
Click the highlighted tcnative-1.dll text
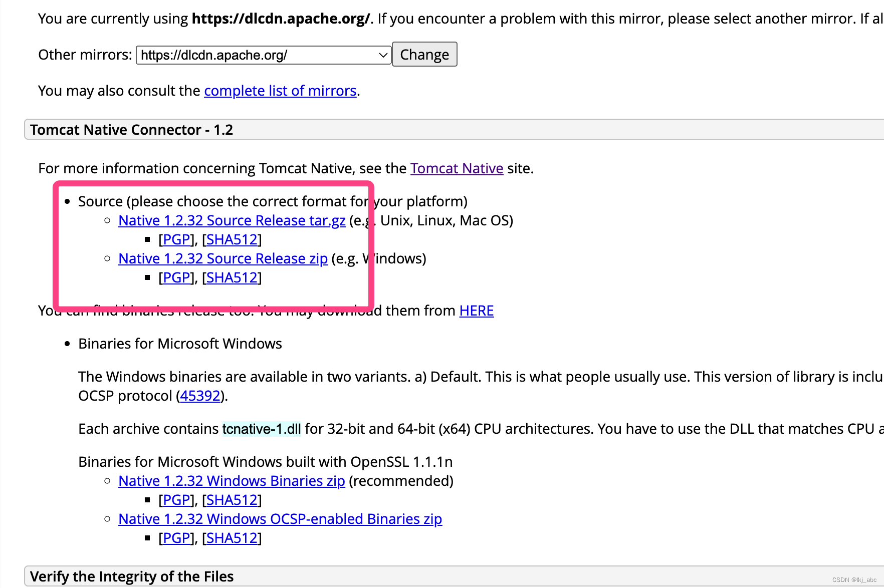point(262,429)
